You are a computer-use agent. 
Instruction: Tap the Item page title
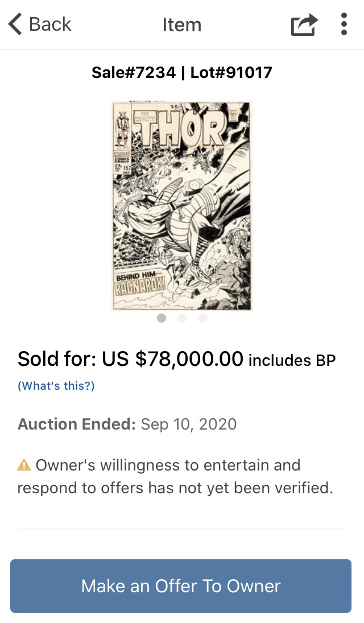(x=181, y=24)
